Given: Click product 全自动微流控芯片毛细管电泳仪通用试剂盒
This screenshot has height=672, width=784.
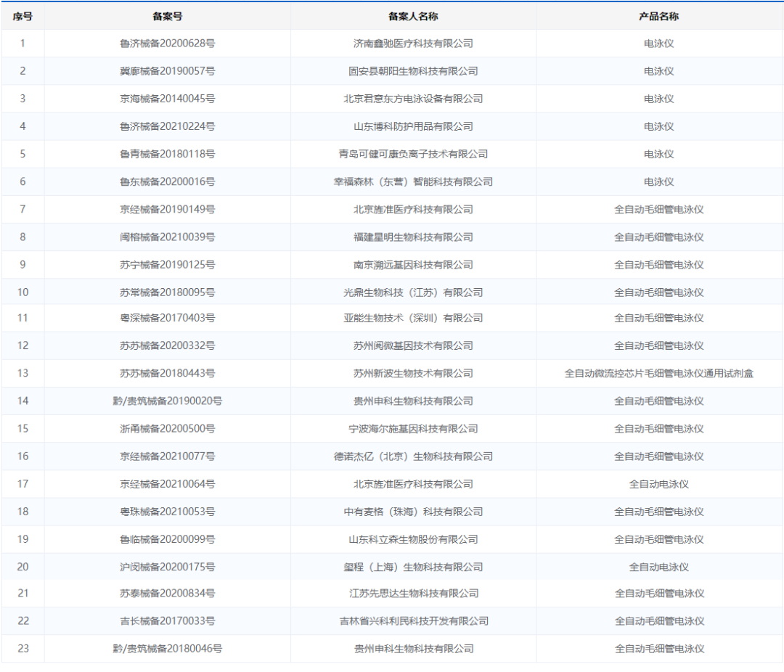Looking at the screenshot, I should pos(658,373).
